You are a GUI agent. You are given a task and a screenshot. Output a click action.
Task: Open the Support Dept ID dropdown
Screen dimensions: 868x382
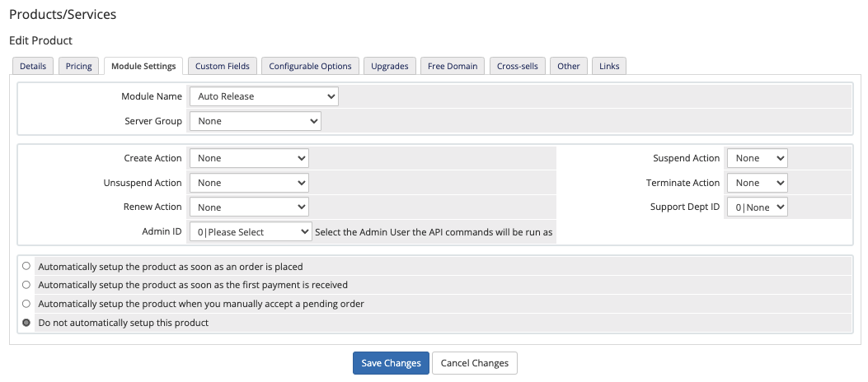[x=758, y=207]
